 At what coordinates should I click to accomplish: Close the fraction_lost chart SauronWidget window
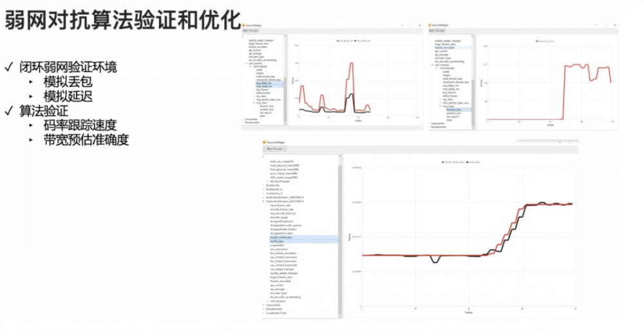(615, 26)
